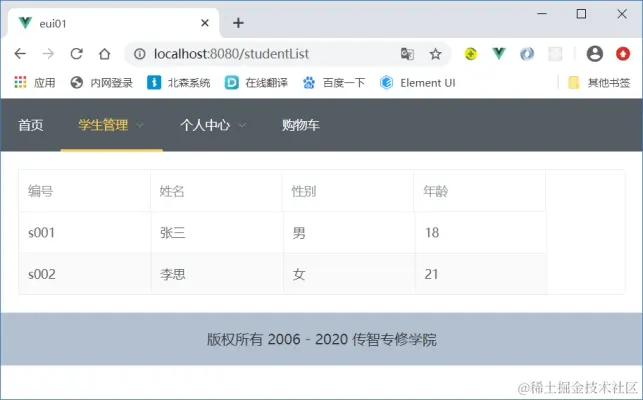Open the 购物车 menu item
This screenshot has width=643, height=400.
pyautogui.click(x=301, y=125)
